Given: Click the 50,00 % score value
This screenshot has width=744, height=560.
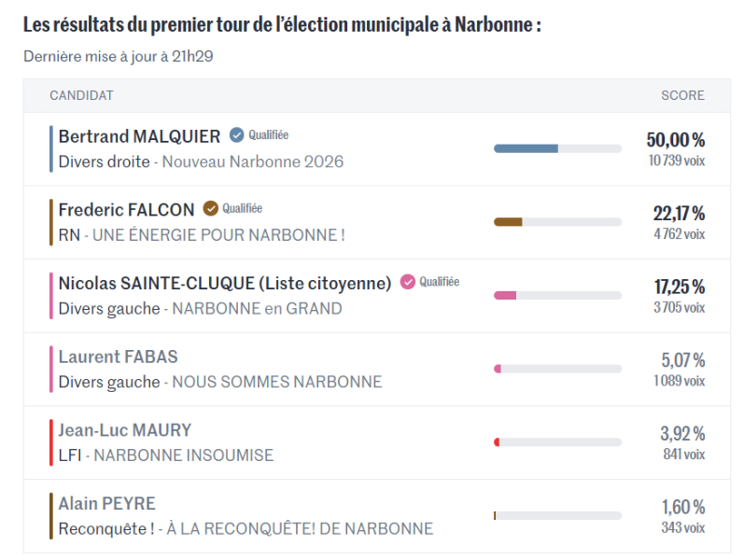Looking at the screenshot, I should 675,140.
